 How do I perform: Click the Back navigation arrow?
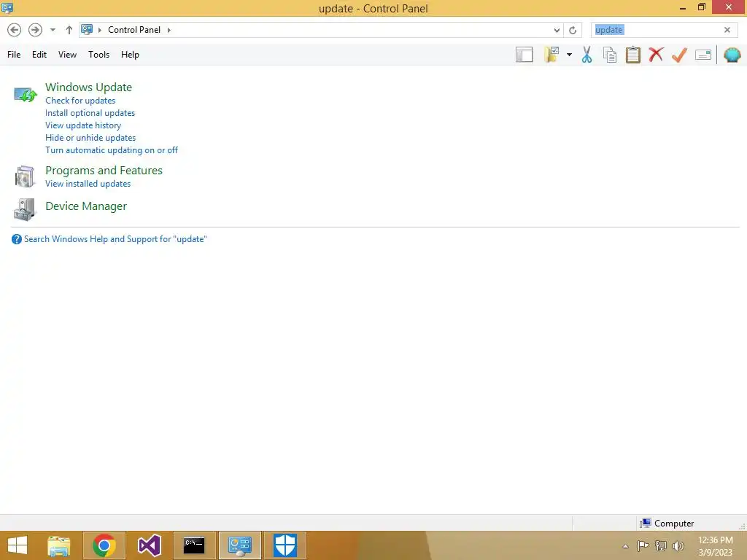pos(15,30)
